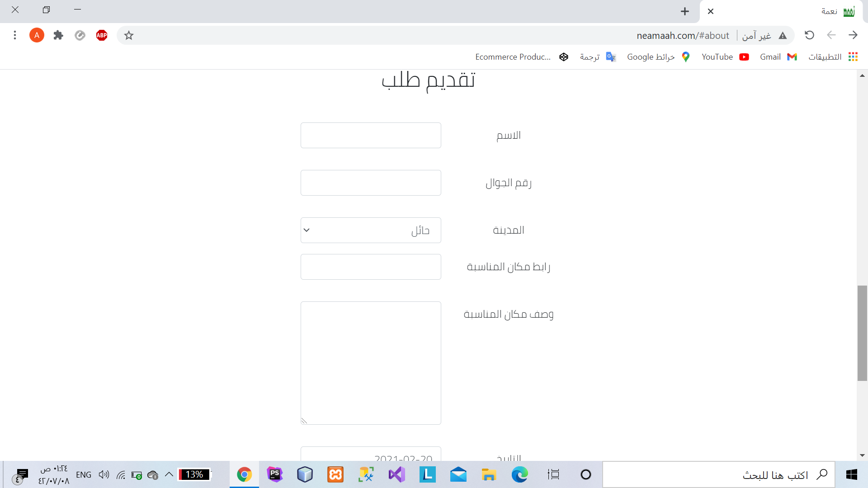Viewport: 868px width, 488px height.
Task: Click the page vertical scrollbar thumb
Action: click(x=862, y=333)
